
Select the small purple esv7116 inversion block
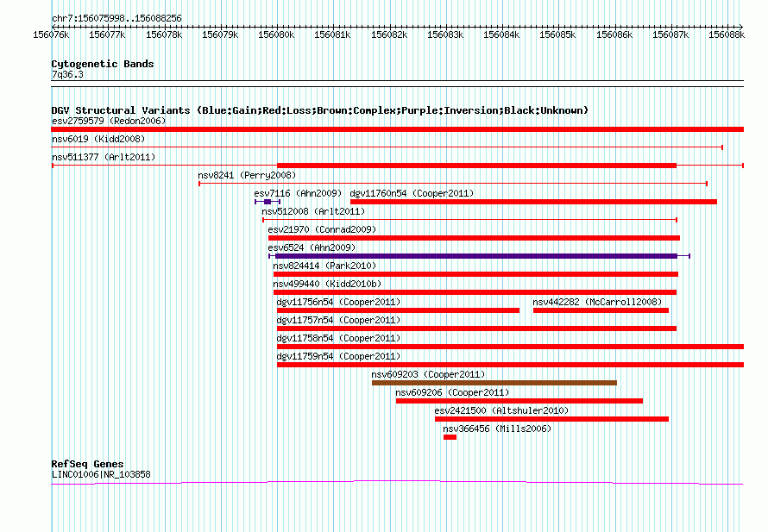[267, 202]
